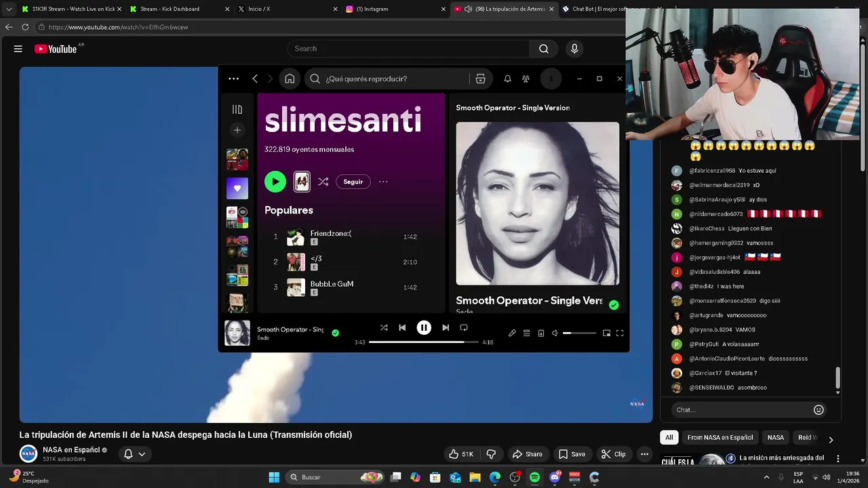
Task: Open emoji picker in YouTube chat
Action: coord(818,409)
